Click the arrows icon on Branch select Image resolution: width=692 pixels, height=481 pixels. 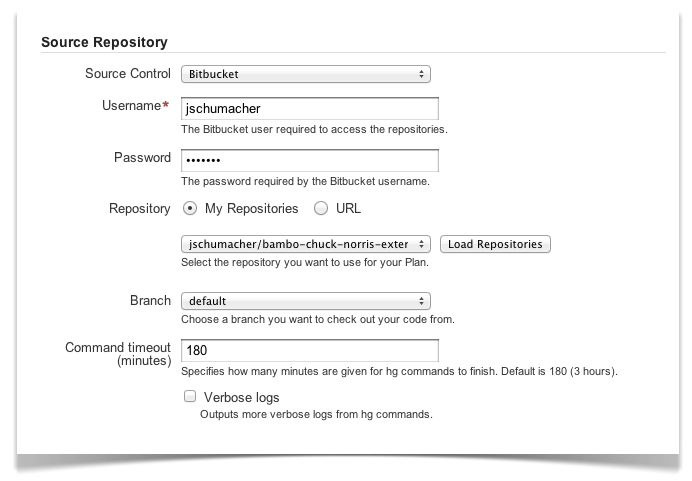pos(421,301)
